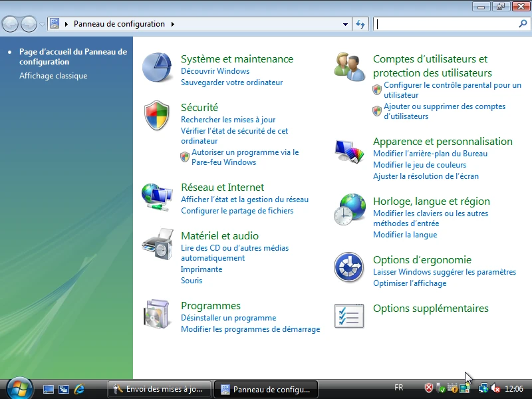Viewport: 532px width, 399px height.
Task: Click the Matériel et audio printer icon
Action: pos(158,244)
